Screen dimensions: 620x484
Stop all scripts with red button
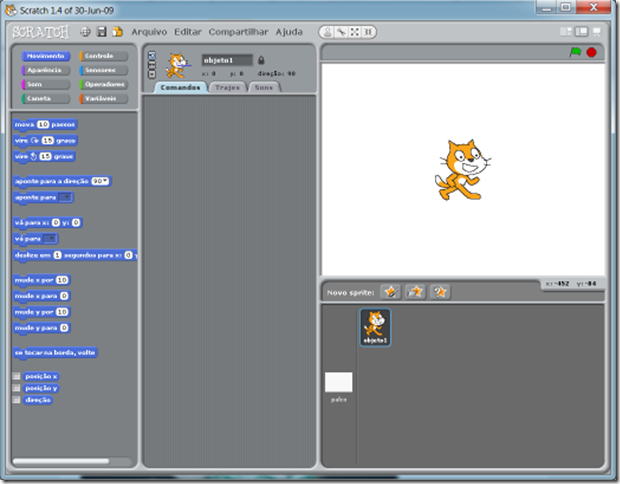[x=591, y=52]
